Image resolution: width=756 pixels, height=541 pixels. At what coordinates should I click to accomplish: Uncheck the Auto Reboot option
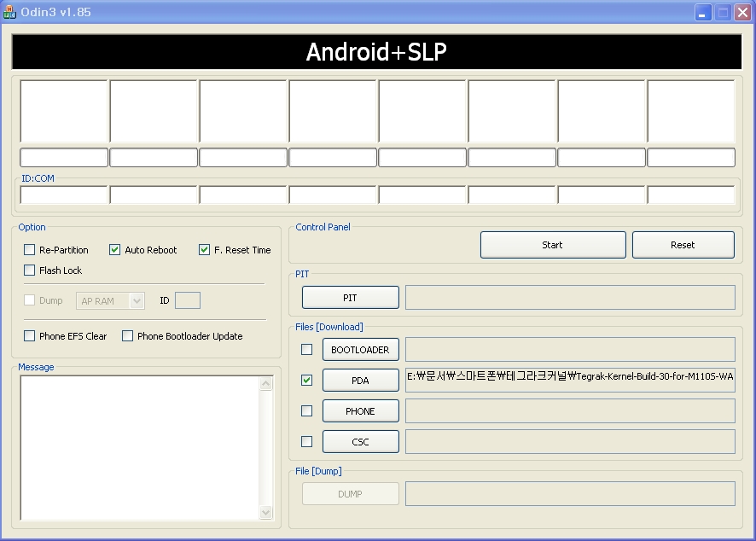[115, 250]
